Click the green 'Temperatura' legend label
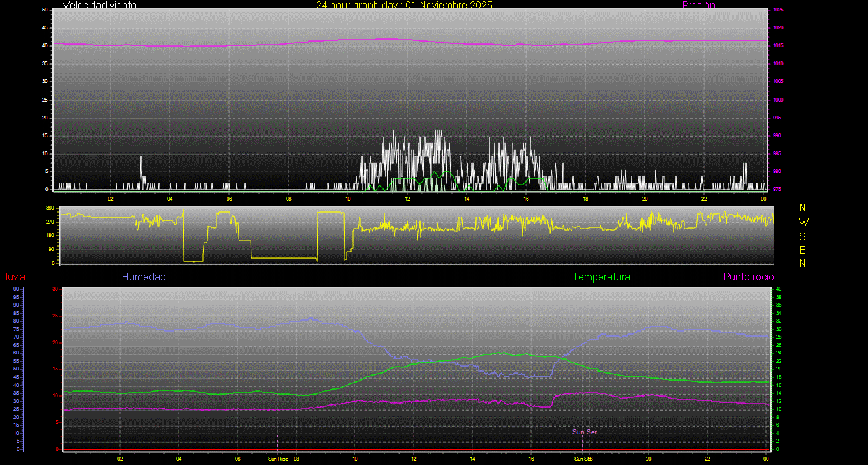868x465 pixels. click(x=601, y=277)
